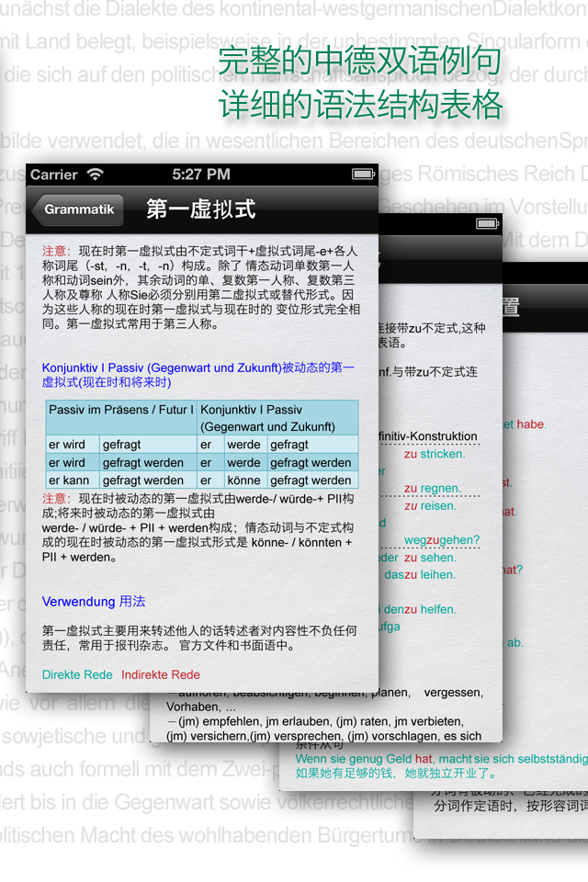Viewport: 588px width, 882px height.
Task: Tap the green 完整的中德双语例句 headline
Action: point(359,62)
